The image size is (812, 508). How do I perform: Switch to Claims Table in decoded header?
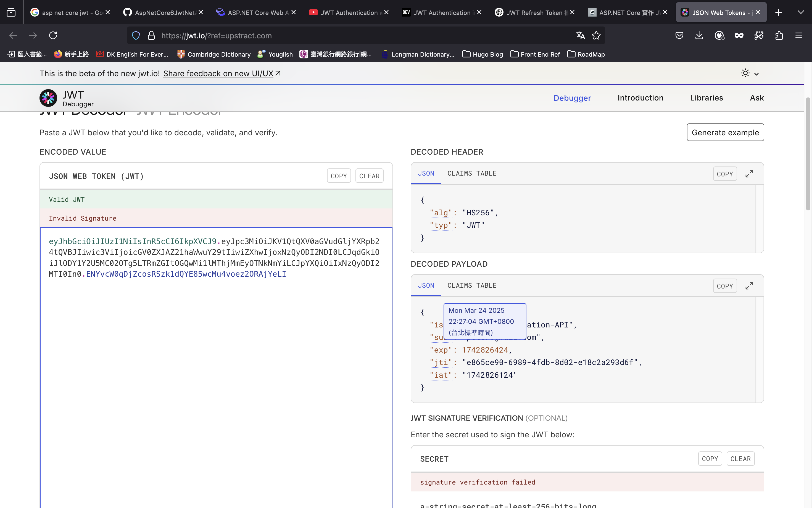pos(471,173)
